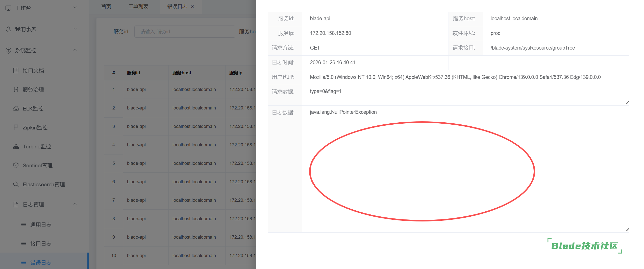Collapse the 日志管理 submenu chevron
The image size is (644, 269).
(x=75, y=204)
